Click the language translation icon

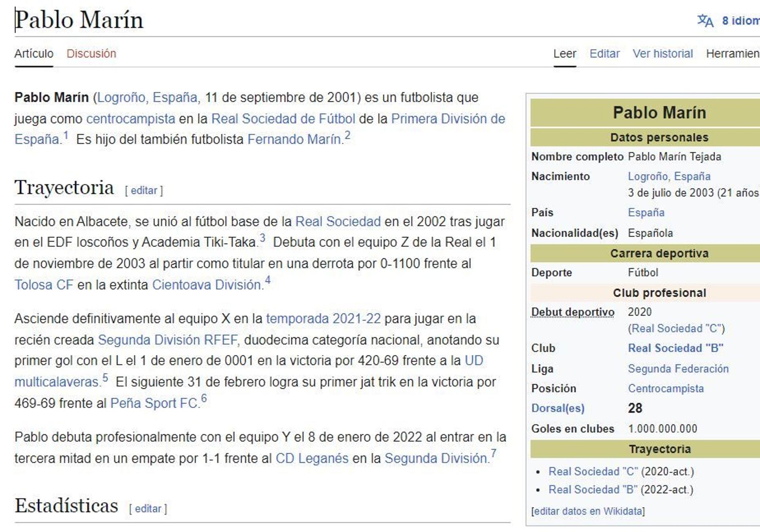[705, 21]
